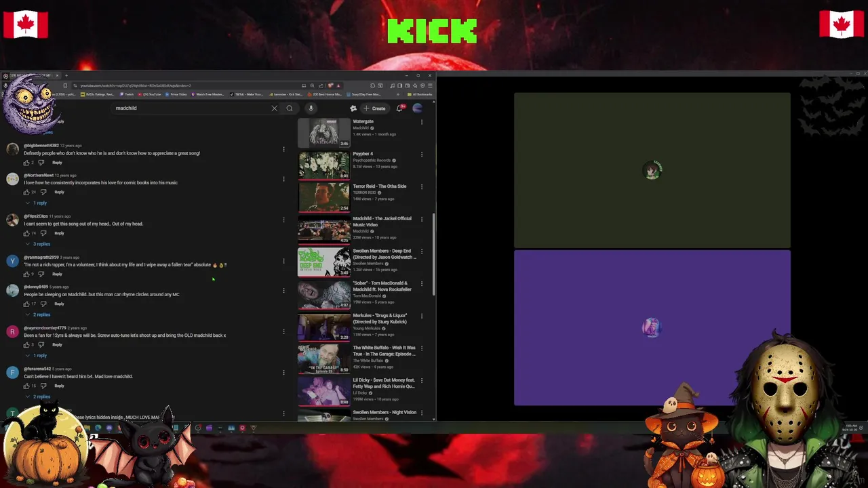Open three-dot menu on @donny8489 comment

pyautogui.click(x=283, y=291)
